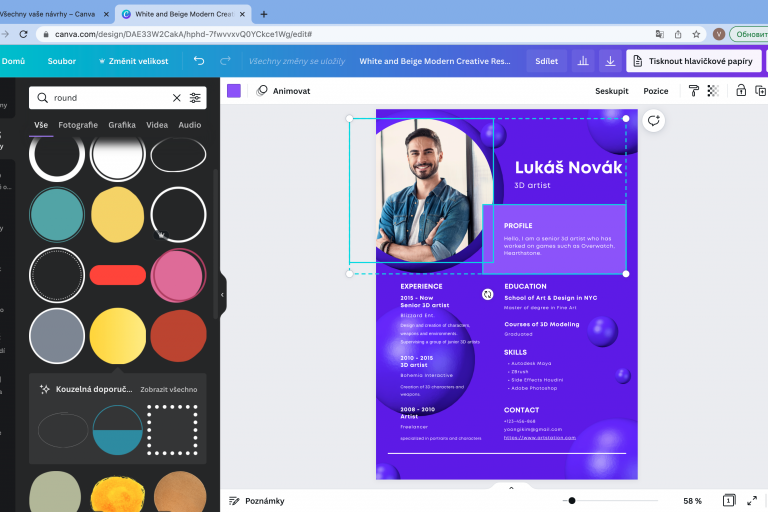Click the Sdílet share button
Image resolution: width=768 pixels, height=512 pixels.
(546, 61)
